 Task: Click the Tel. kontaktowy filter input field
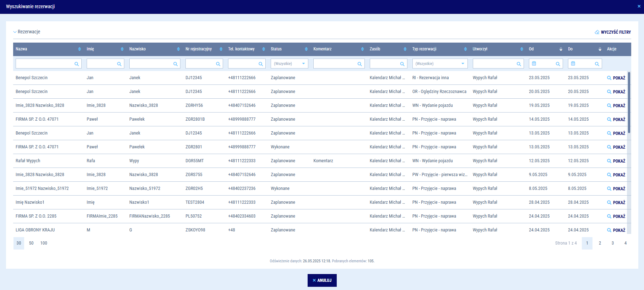tap(243, 64)
